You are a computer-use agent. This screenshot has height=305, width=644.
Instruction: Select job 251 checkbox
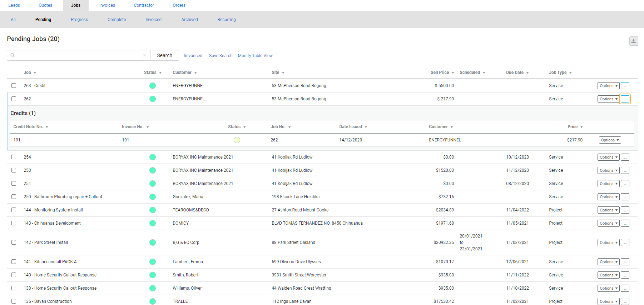coord(14,184)
